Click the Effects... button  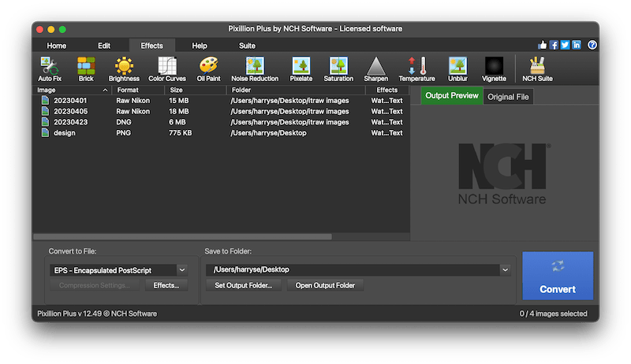pos(166,285)
